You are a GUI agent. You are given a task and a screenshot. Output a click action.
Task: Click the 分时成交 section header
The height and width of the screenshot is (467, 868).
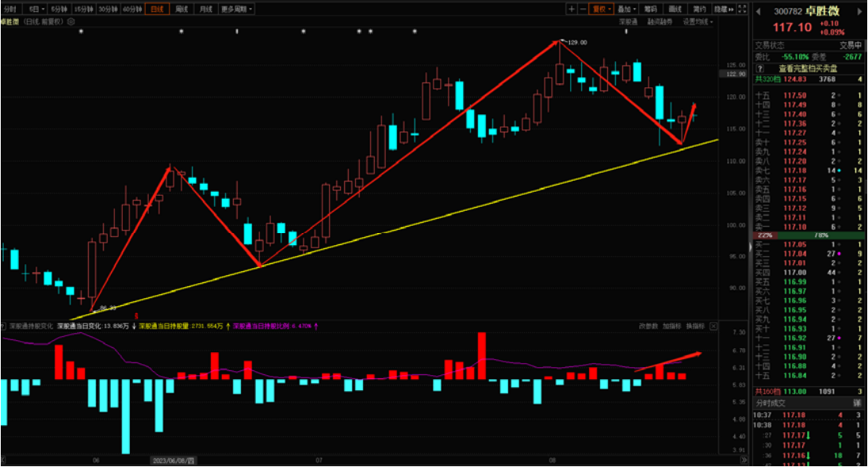point(770,403)
